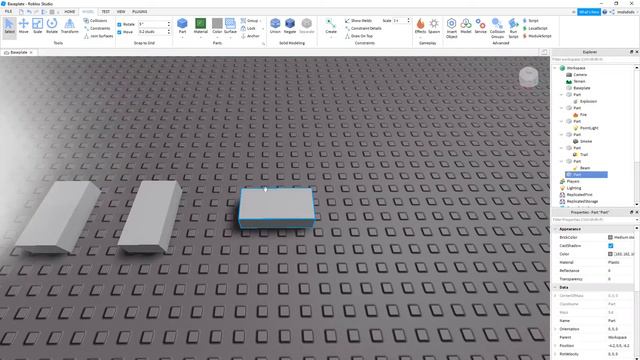The width and height of the screenshot is (640, 360).
Task: Click the Color property swatch
Action: tap(611, 254)
